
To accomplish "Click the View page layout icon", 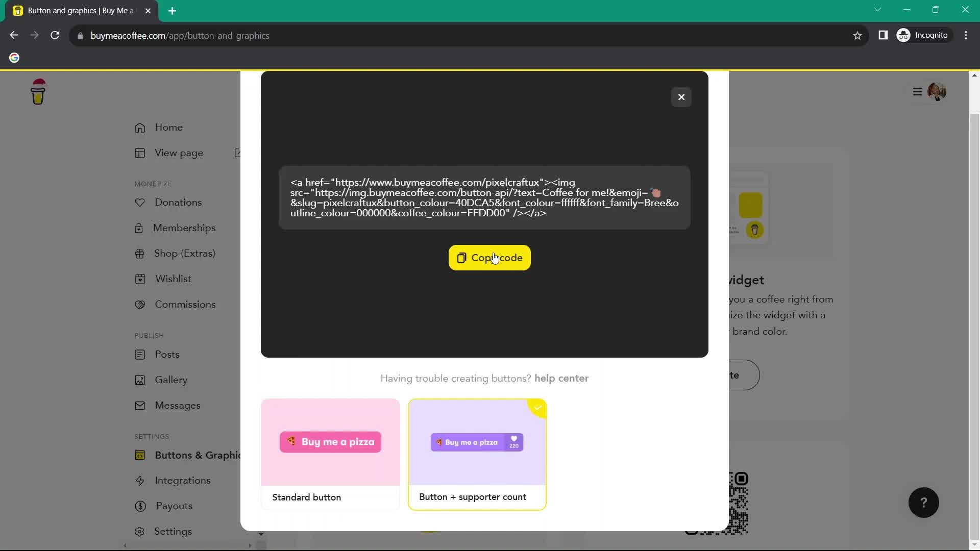I will coord(140,153).
